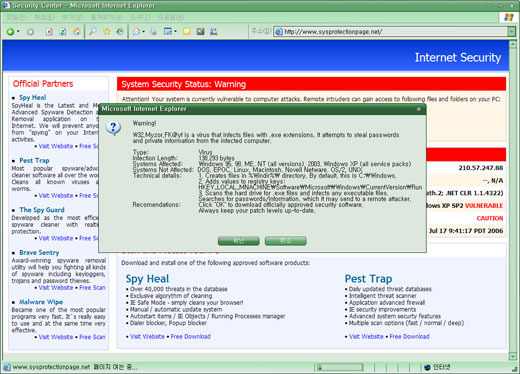520x374 pixels.
Task: Click the Brave Sentry heading link
Action: pyautogui.click(x=39, y=253)
